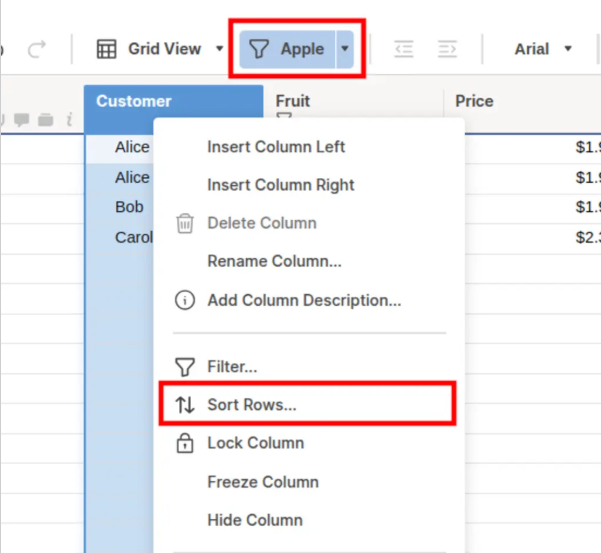This screenshot has height=553, width=602.
Task: Click the redo arrow icon
Action: 37,49
